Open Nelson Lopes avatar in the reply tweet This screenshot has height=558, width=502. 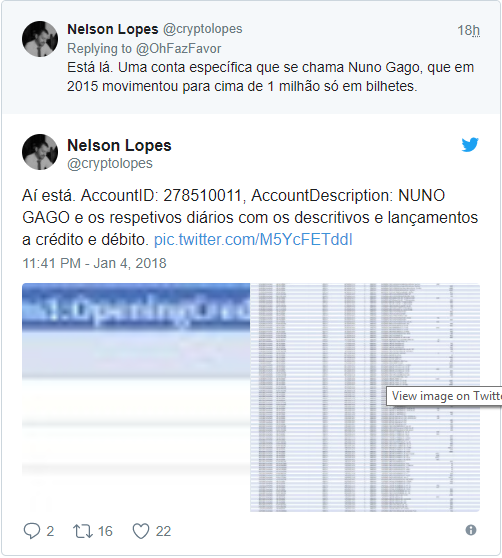pos(40,39)
